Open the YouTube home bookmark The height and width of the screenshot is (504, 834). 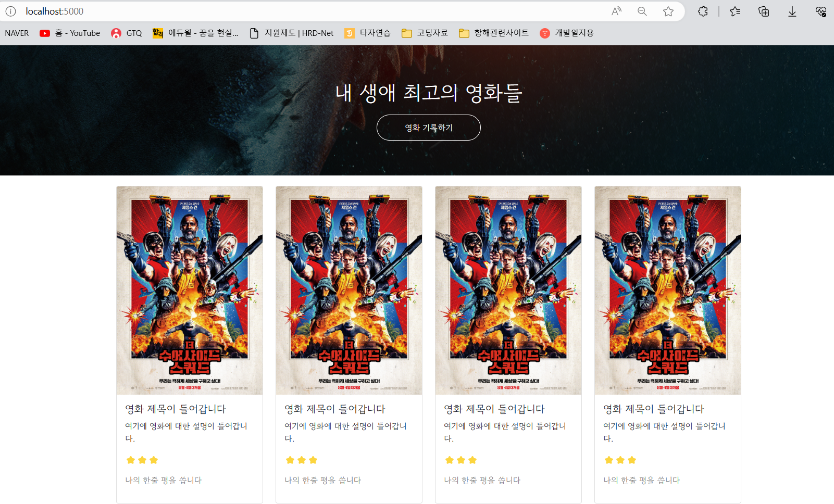point(70,33)
